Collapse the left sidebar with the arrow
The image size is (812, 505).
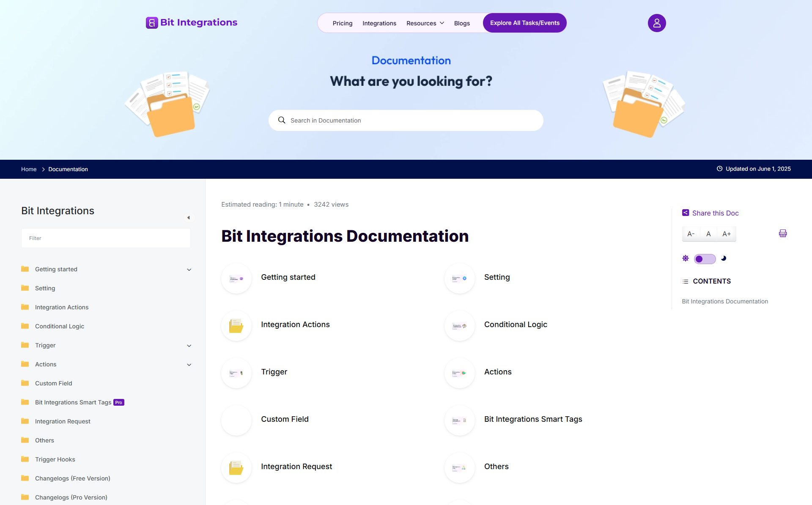(189, 218)
